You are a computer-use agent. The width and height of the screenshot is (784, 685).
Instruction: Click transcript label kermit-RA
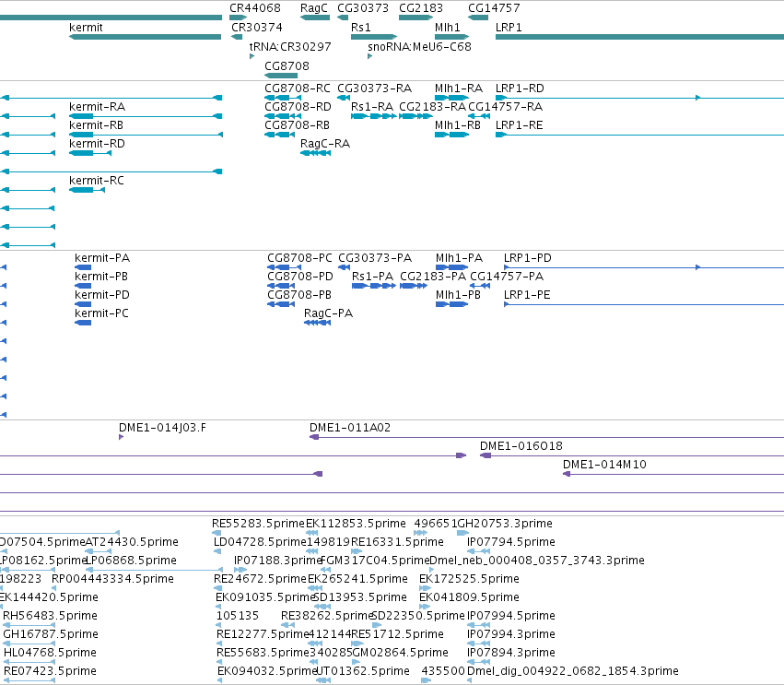(98, 107)
